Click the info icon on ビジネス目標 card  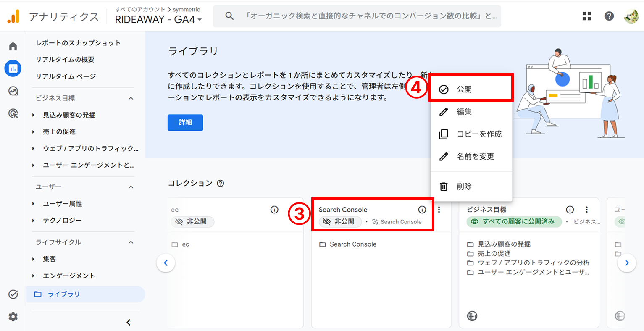point(570,210)
